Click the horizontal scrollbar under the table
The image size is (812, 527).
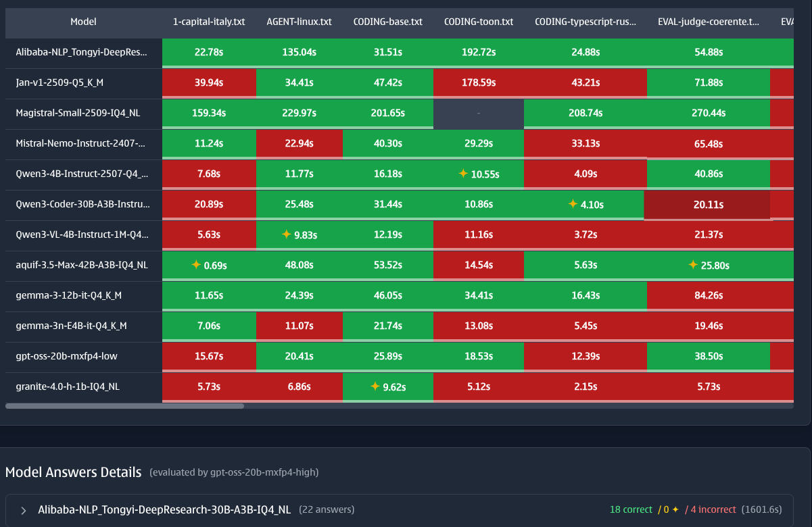click(x=124, y=406)
